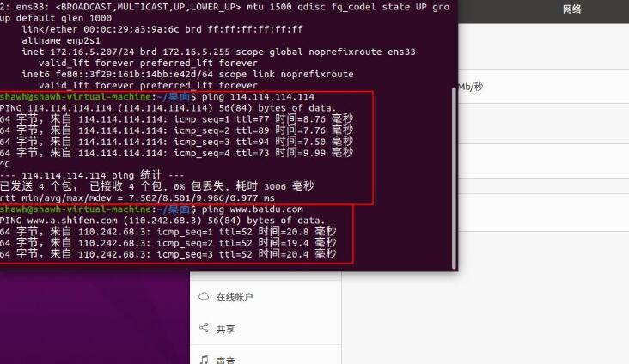Click the Mb/秒 speed text in the settings panel
Screen dimensions: 629x364
[x=471, y=87]
